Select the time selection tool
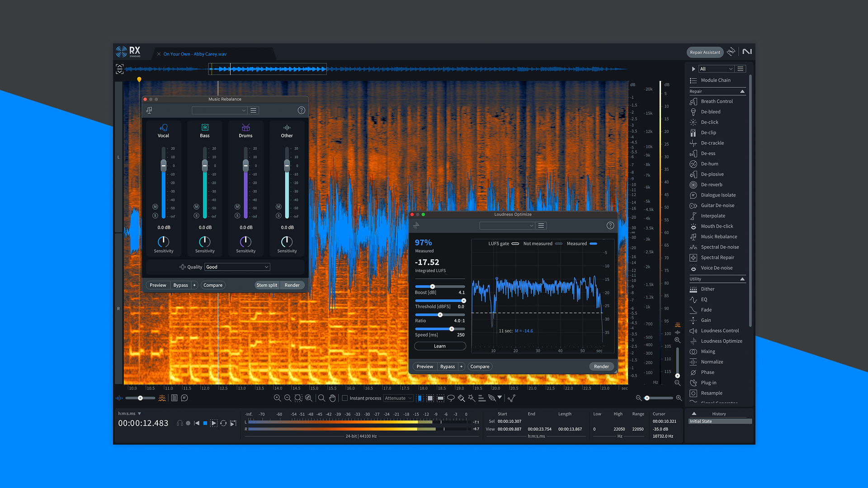Screen dimensions: 868x488 (x=420, y=398)
